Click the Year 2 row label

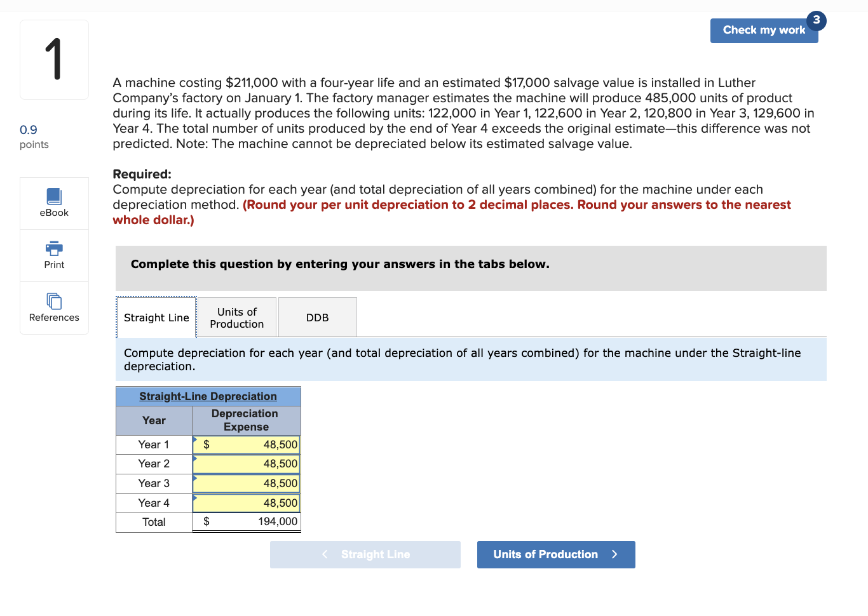click(154, 464)
